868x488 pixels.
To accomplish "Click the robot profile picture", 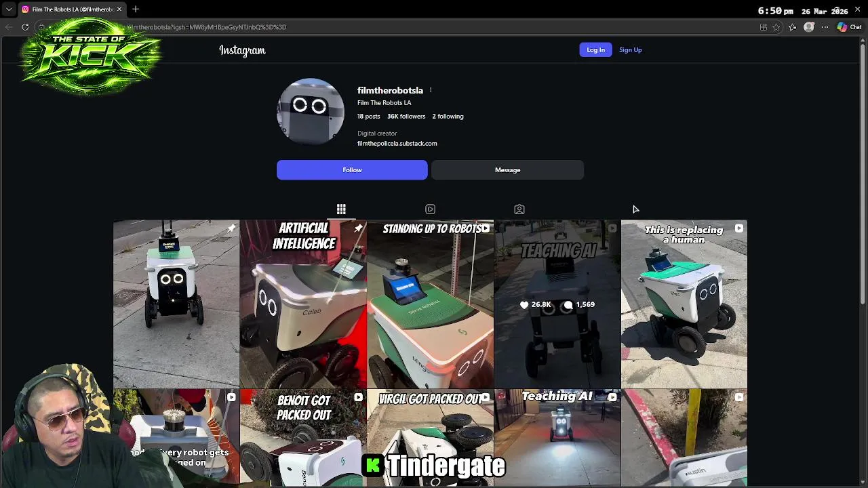I will coord(311,111).
